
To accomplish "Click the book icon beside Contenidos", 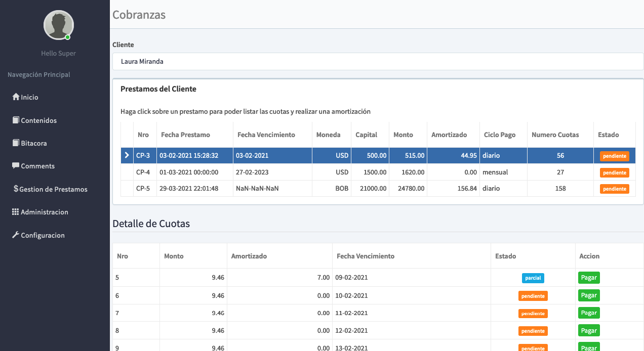I will coord(16,120).
